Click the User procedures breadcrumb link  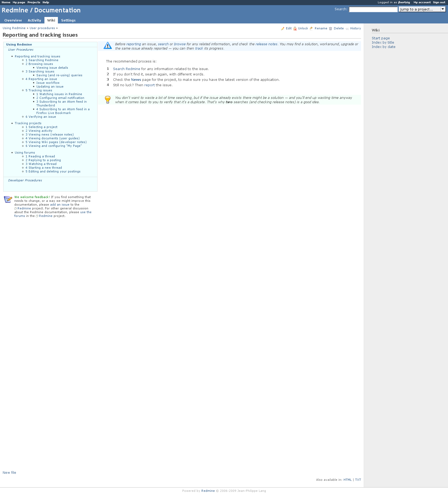click(42, 28)
